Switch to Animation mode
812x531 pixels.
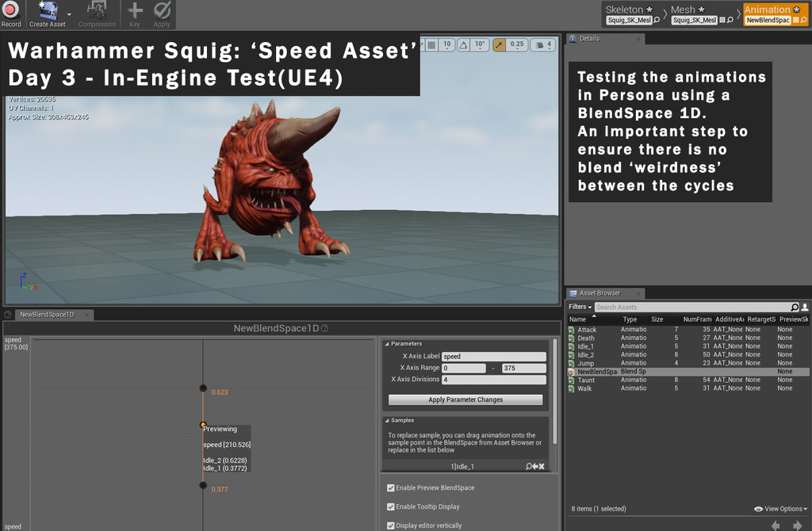772,10
